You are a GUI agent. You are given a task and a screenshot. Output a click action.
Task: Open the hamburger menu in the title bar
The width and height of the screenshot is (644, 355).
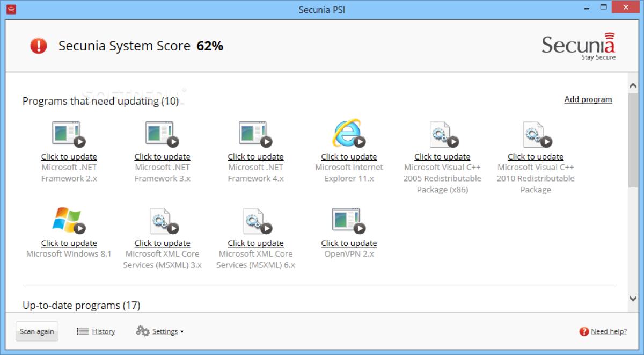(x=11, y=9)
